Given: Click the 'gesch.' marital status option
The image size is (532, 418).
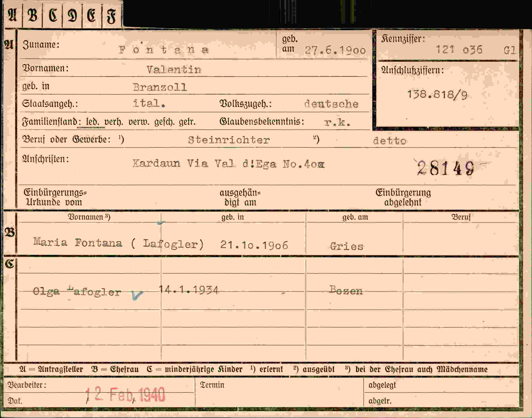Looking at the screenshot, I should click(164, 122).
